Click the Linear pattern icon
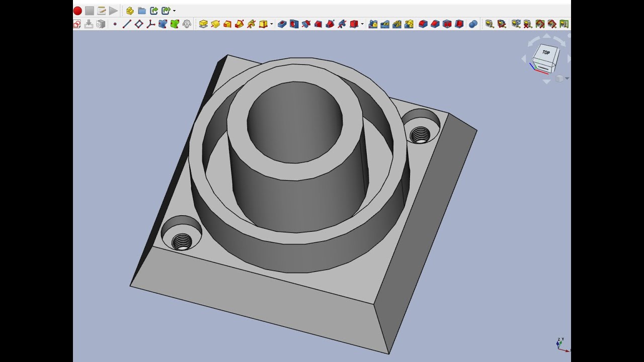The image size is (644, 362). click(x=385, y=24)
